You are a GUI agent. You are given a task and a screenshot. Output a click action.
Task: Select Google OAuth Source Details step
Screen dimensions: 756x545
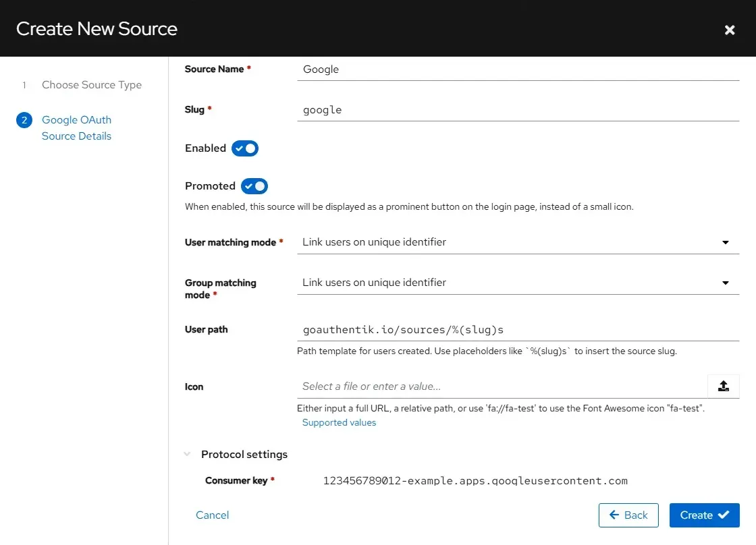[77, 127]
